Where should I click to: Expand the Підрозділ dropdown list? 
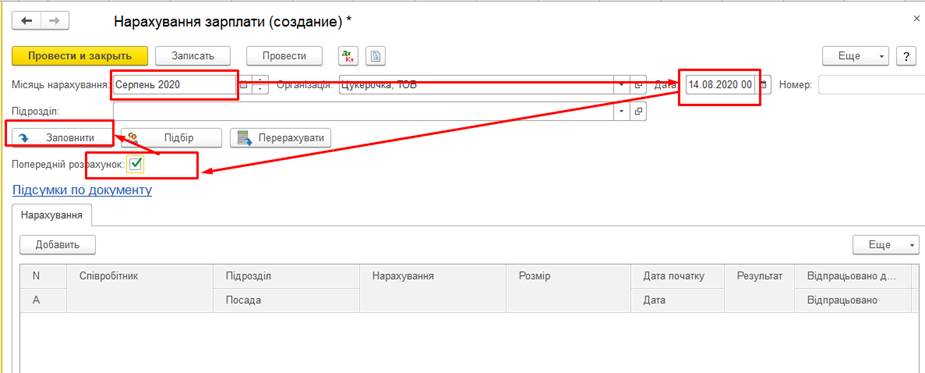(622, 111)
